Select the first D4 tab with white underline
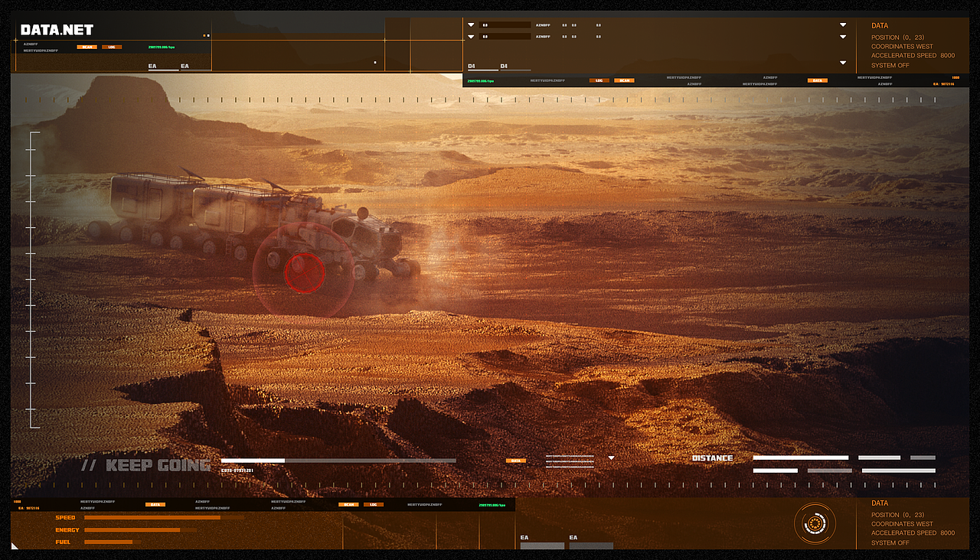This screenshot has width=980, height=560. tap(482, 67)
